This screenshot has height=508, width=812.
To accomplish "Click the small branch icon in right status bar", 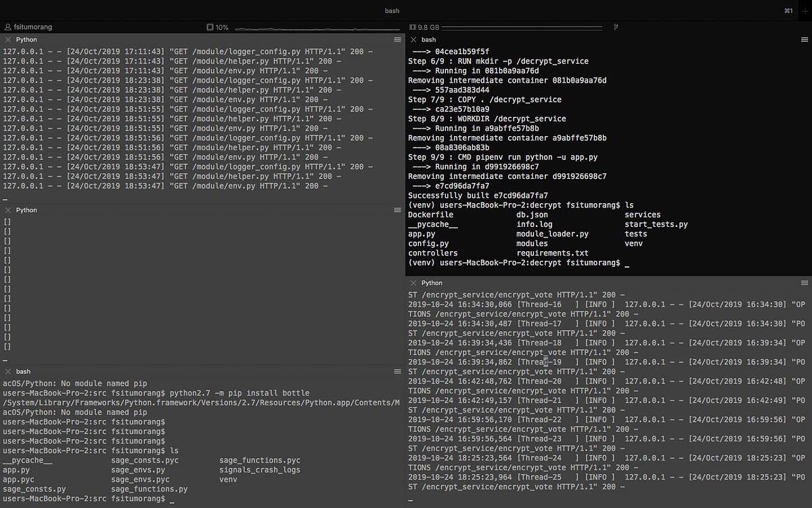I will 614,27.
